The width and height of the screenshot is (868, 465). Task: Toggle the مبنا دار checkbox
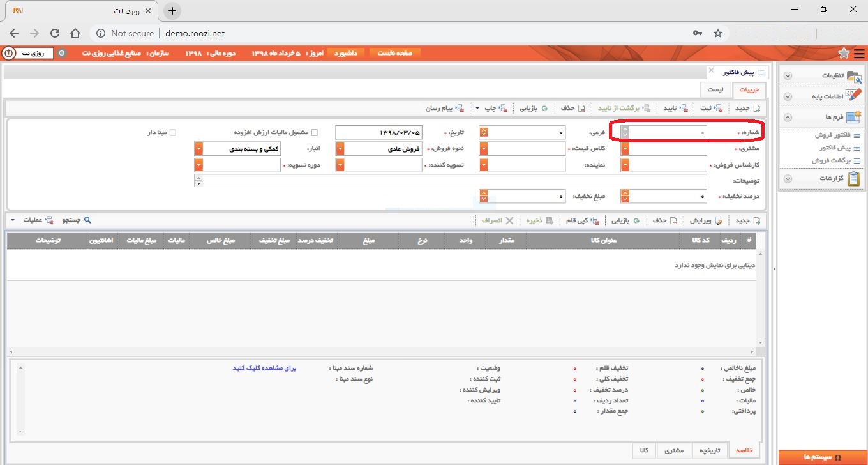pos(172,133)
